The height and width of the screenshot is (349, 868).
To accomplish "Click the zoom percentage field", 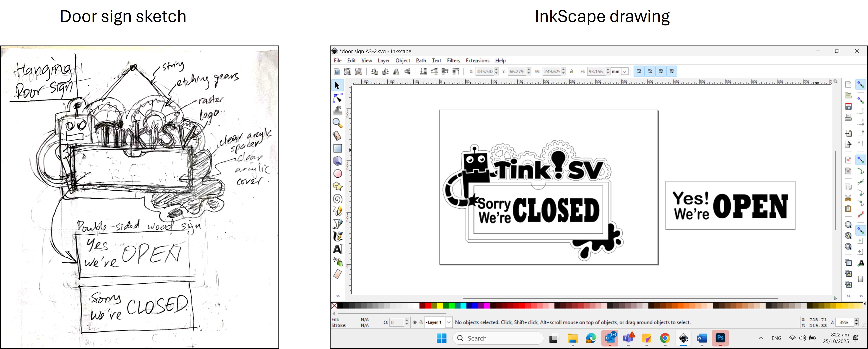I will pyautogui.click(x=844, y=322).
